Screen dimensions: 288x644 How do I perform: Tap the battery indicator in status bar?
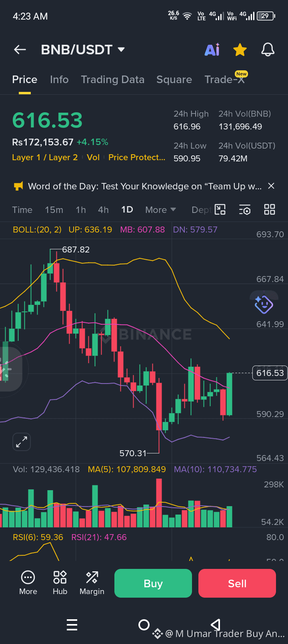[x=266, y=16]
